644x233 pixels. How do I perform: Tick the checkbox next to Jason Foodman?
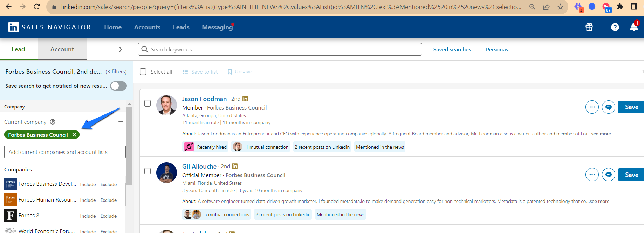tap(148, 103)
